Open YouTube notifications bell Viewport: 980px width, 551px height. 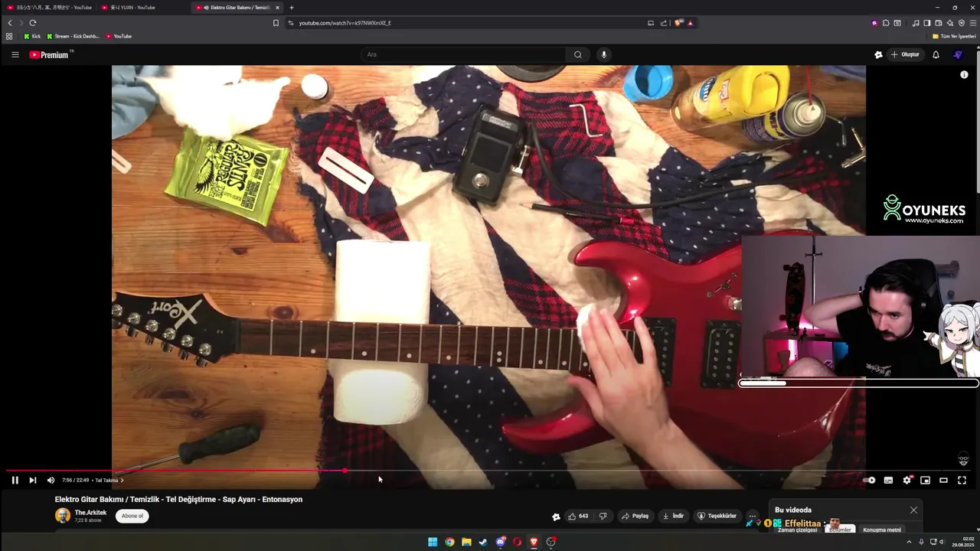[x=936, y=54]
